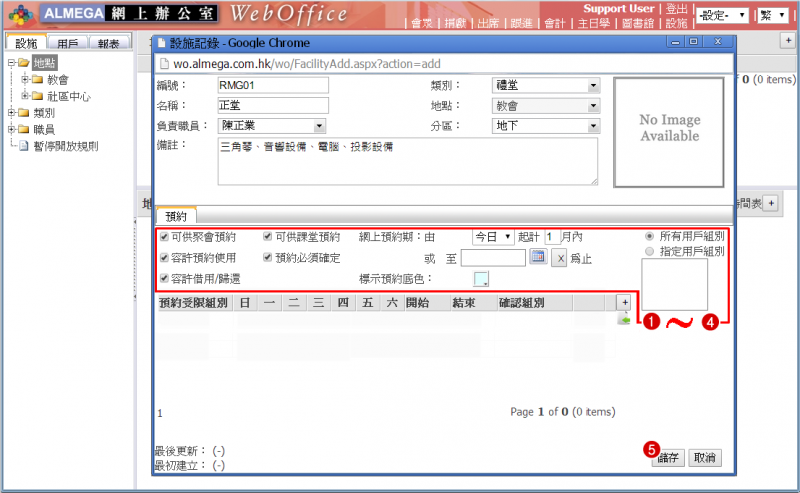Open the calendar date picker icon
This screenshot has width=800, height=493.
[x=537, y=257]
